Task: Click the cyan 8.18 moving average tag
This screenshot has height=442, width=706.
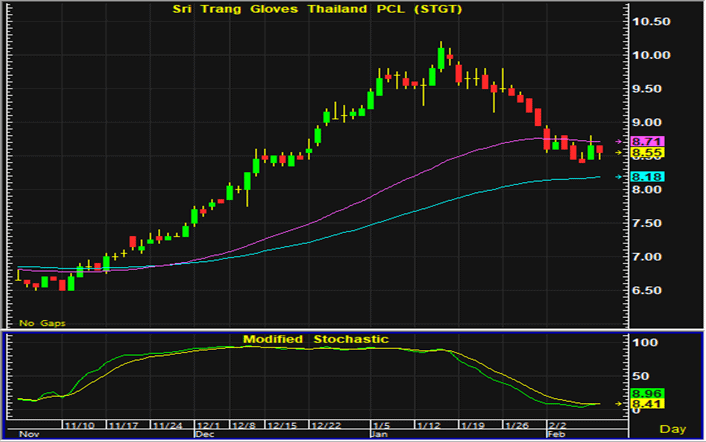Action: [x=640, y=177]
